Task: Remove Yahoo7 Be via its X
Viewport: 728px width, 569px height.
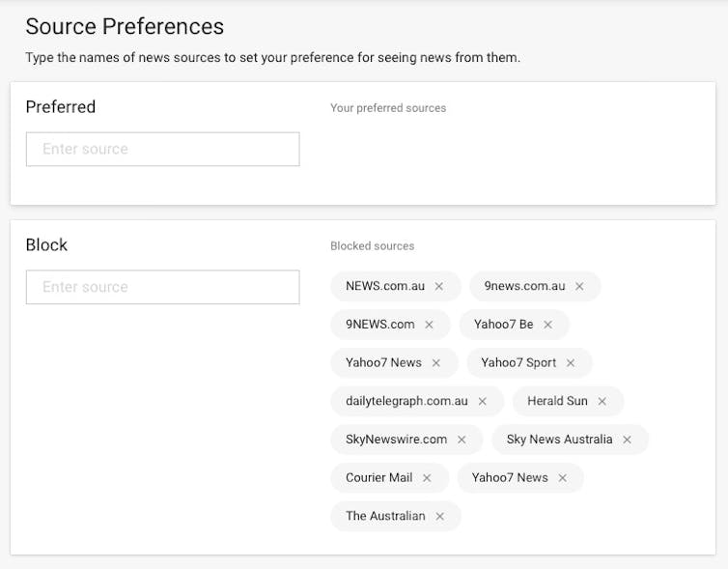Action: [547, 325]
